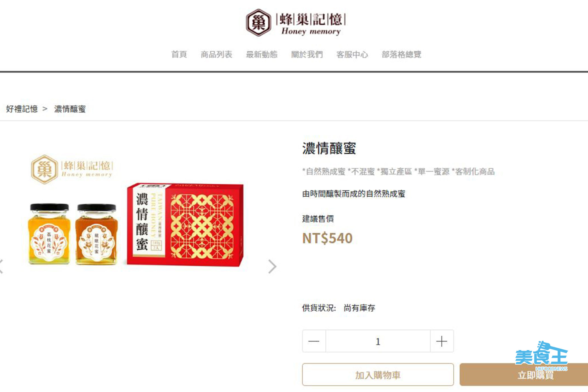The height and width of the screenshot is (392, 588).
Task: Click the lychee honey jar in product image
Action: (x=49, y=234)
